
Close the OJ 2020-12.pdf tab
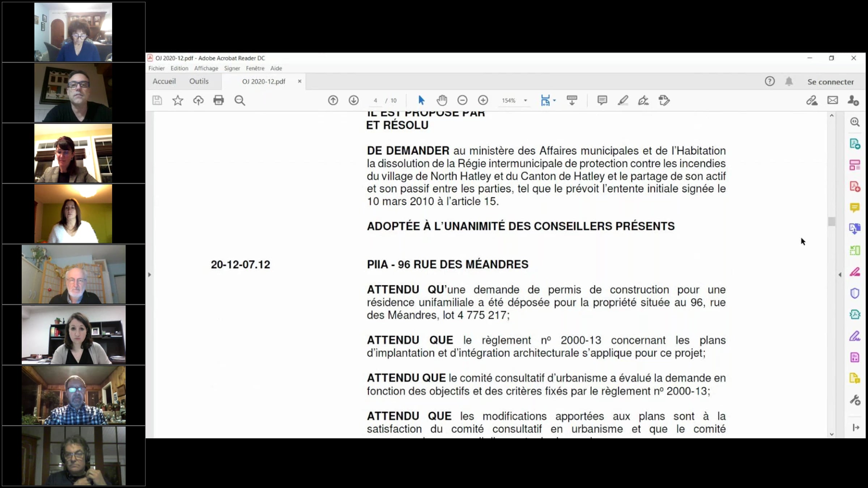click(299, 81)
